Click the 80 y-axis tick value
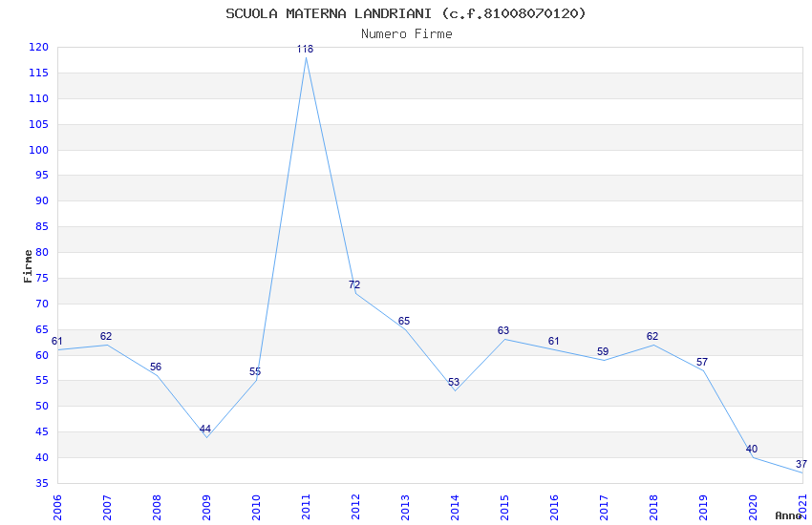The width and height of the screenshot is (812, 525). pyautogui.click(x=42, y=253)
